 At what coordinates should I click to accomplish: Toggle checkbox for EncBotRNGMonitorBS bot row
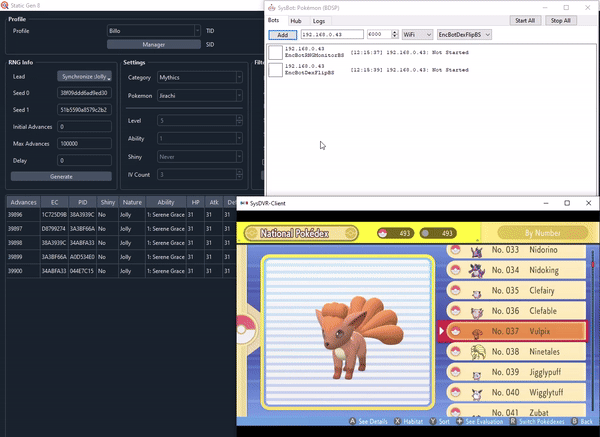(275, 52)
